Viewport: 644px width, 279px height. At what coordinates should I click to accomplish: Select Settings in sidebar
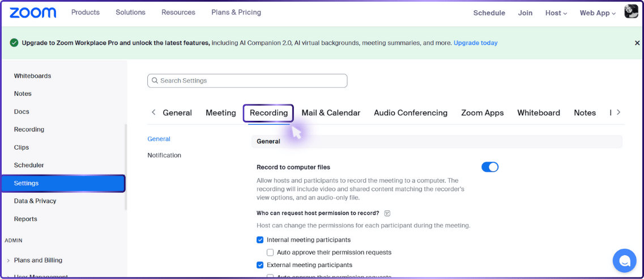point(63,183)
